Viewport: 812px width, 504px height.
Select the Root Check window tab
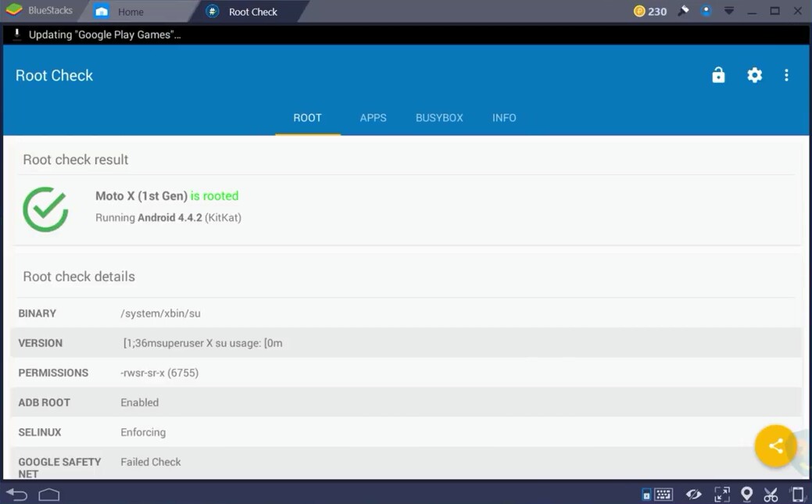click(252, 12)
